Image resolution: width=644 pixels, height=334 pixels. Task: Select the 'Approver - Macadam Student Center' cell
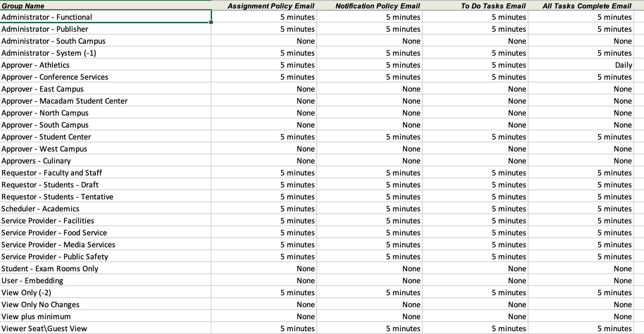click(x=105, y=101)
